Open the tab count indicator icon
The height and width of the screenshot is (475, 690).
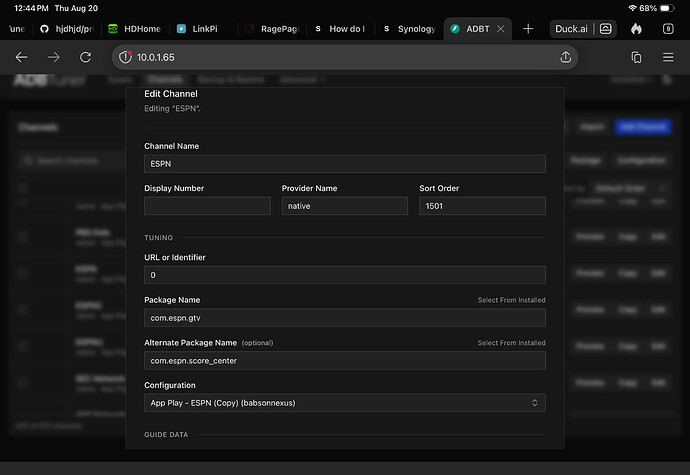click(x=668, y=29)
